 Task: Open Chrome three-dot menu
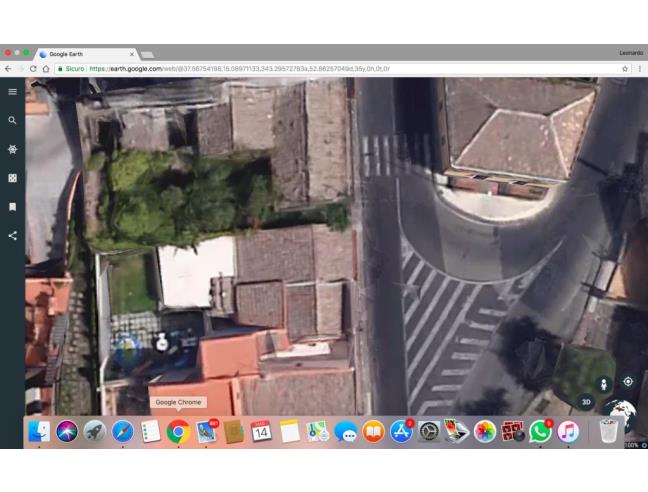[x=639, y=69]
